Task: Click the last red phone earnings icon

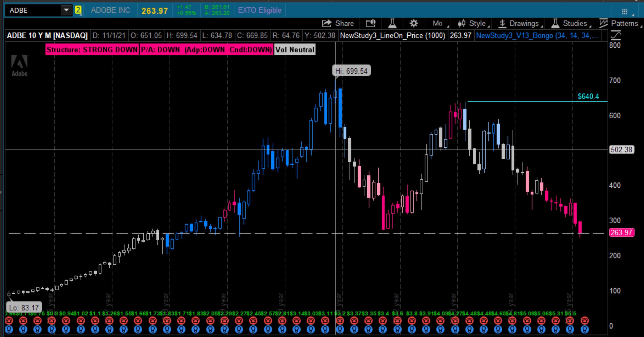Action: pos(584,321)
